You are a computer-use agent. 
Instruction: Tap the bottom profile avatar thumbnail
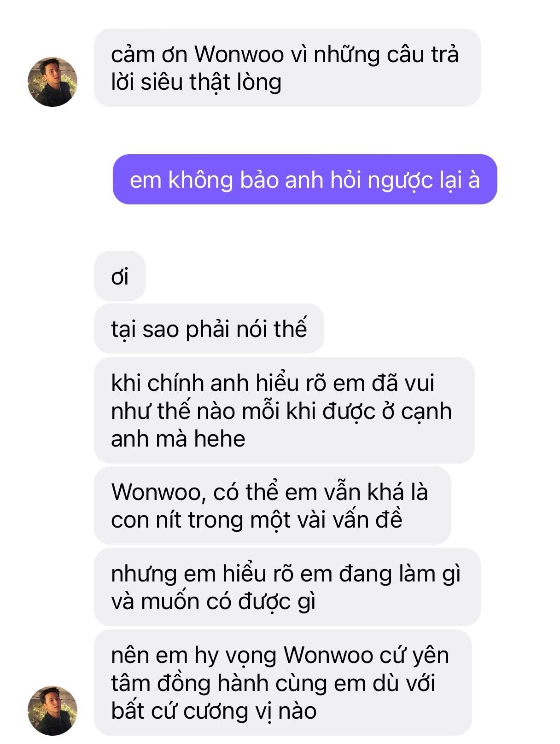52,710
